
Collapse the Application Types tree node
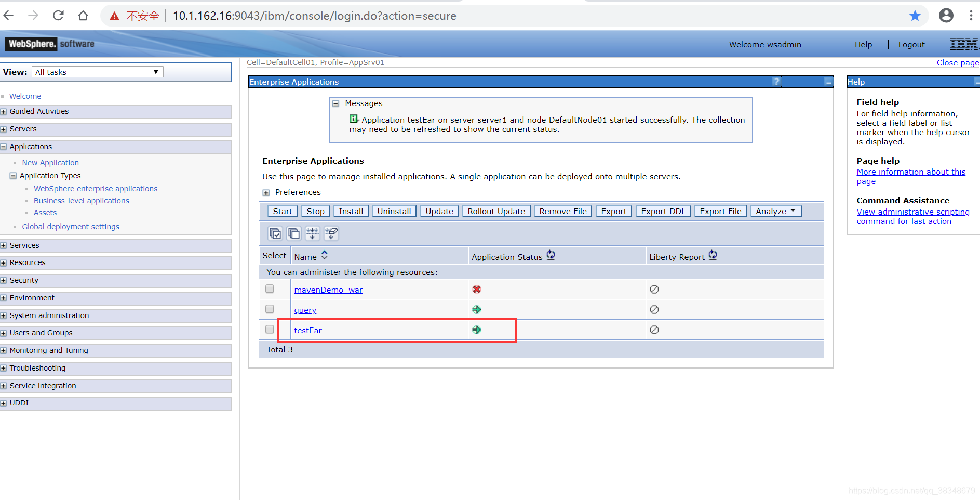13,176
